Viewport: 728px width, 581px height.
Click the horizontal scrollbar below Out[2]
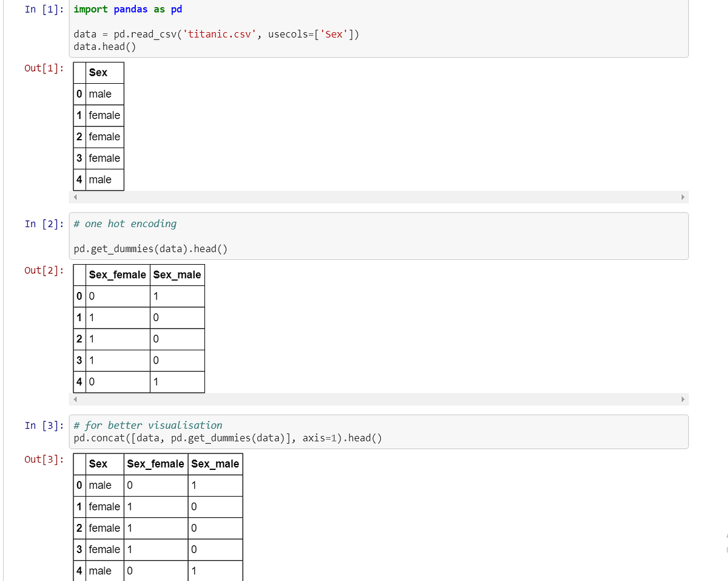(376, 399)
